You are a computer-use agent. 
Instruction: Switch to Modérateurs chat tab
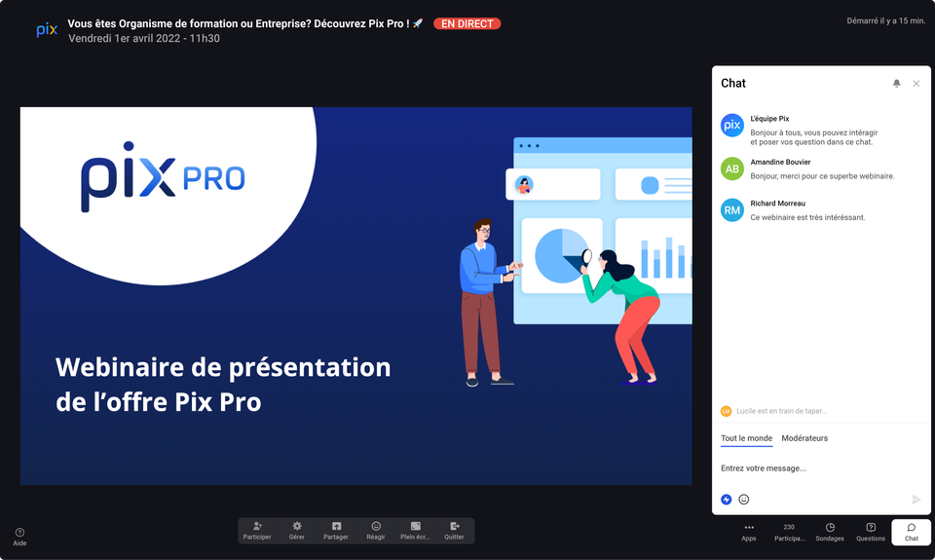coord(804,438)
